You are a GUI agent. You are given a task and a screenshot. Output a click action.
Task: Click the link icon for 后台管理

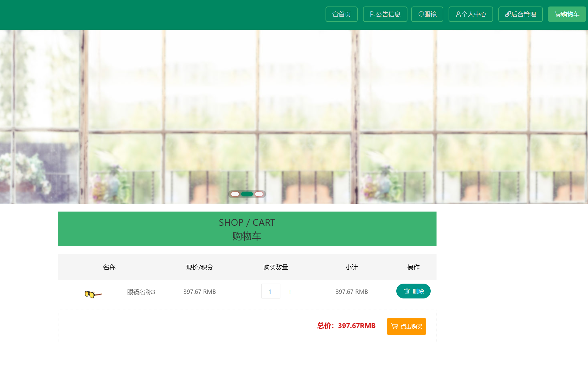tap(508, 14)
